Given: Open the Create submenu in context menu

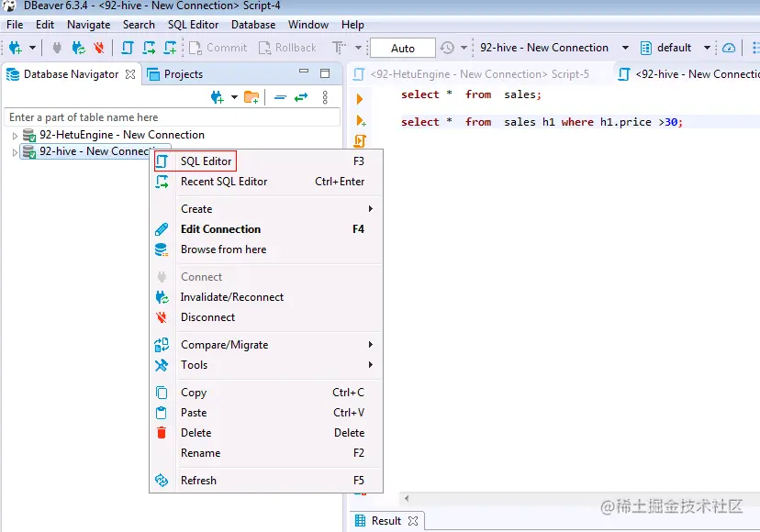Looking at the screenshot, I should pos(265,209).
